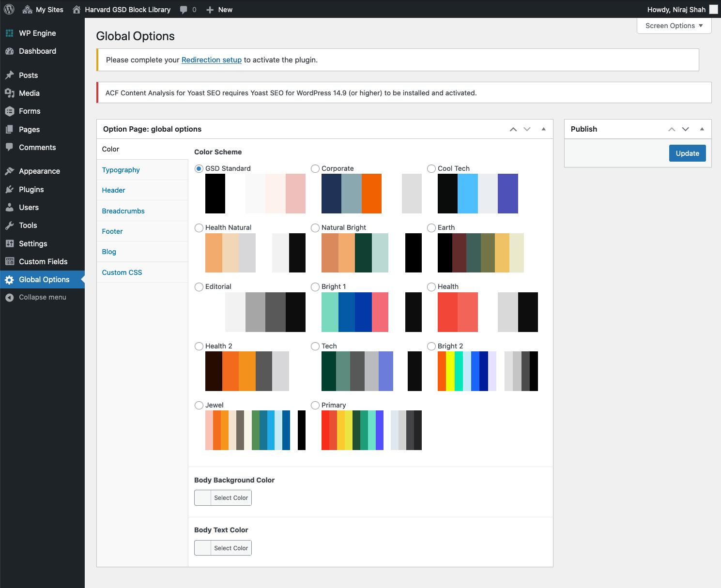This screenshot has width=721, height=588.
Task: Click the Global Options gear icon
Action: tap(11, 279)
